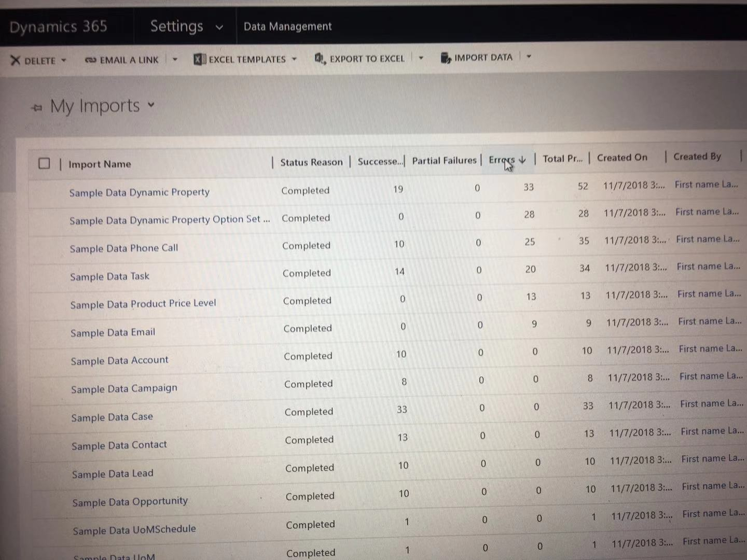Expand the Email a Link dropdown arrow

click(x=175, y=60)
